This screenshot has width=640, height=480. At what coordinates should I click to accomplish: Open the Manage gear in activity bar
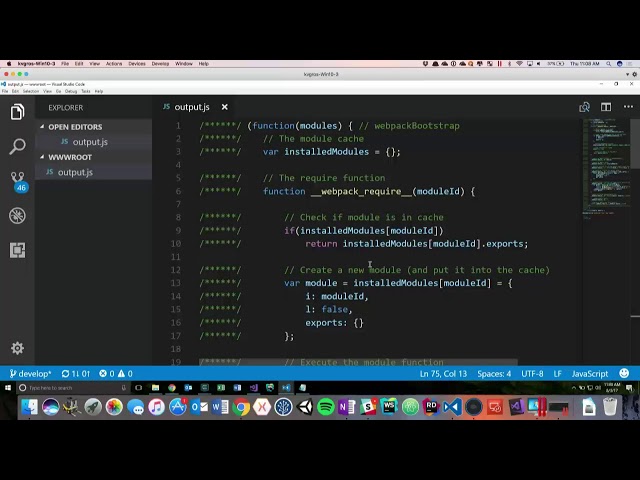17,348
